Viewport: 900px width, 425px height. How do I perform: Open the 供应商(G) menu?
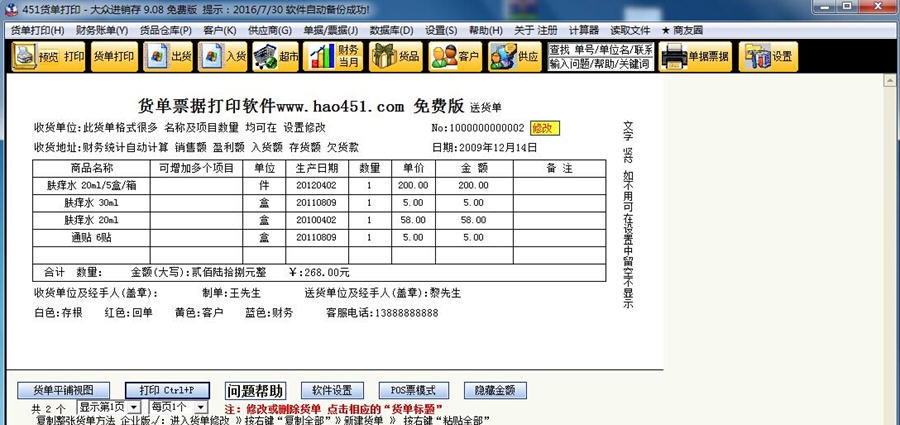[270, 30]
